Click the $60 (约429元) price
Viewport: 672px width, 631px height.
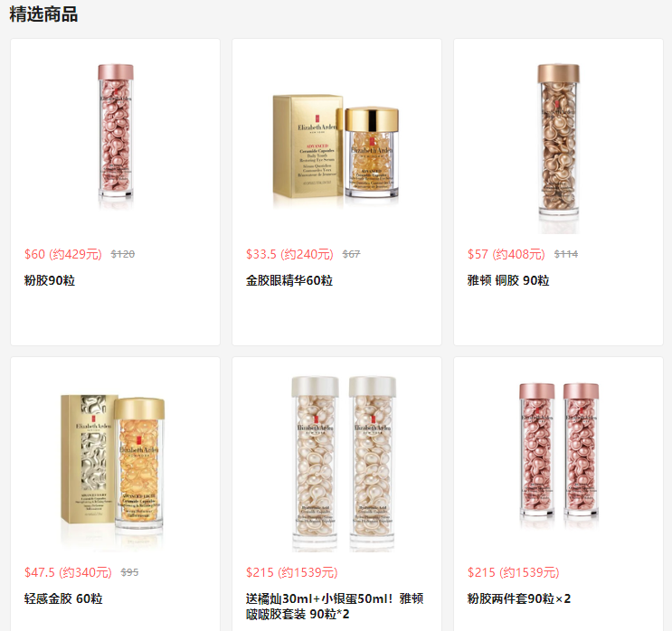click(63, 254)
